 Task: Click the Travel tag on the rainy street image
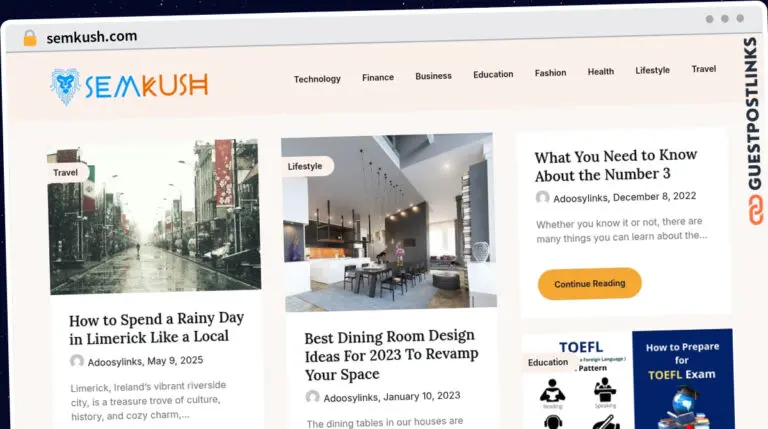coord(66,172)
